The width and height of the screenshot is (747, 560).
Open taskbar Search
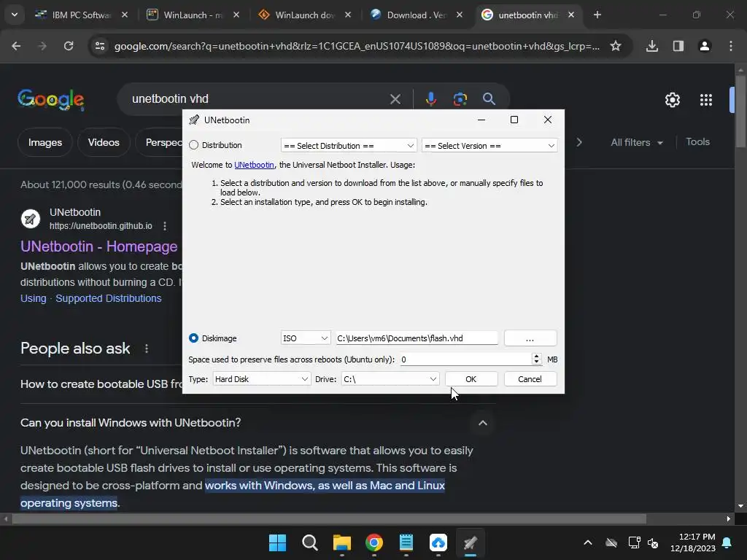point(309,542)
